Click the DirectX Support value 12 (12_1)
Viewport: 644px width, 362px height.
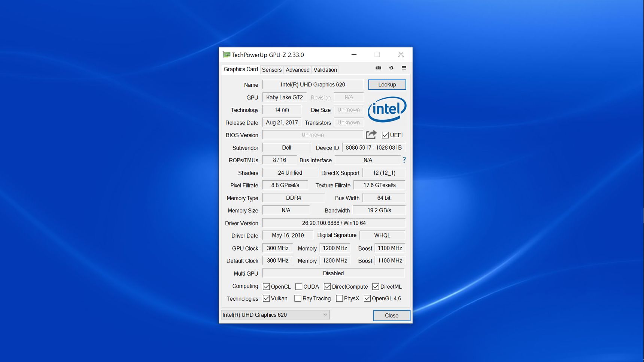384,172
